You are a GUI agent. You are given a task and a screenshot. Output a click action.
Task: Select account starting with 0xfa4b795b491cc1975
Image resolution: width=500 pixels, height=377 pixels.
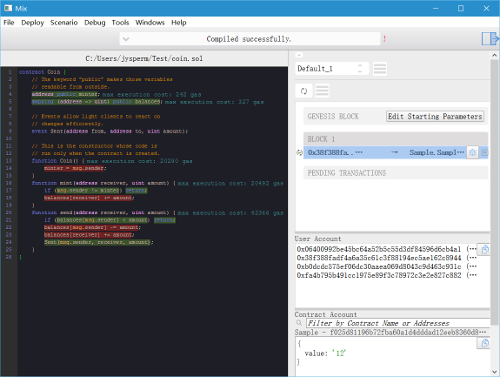(x=387, y=275)
